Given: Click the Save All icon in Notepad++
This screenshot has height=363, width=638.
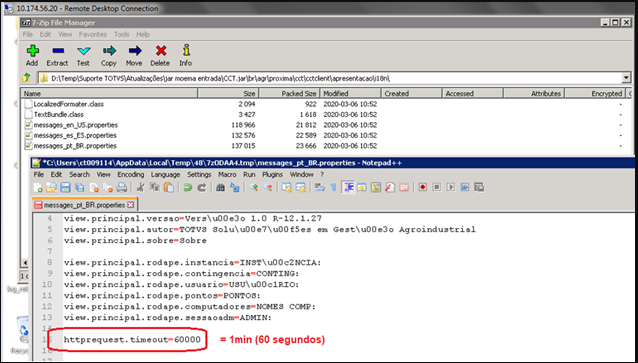Looking at the screenshot, I should [79, 187].
